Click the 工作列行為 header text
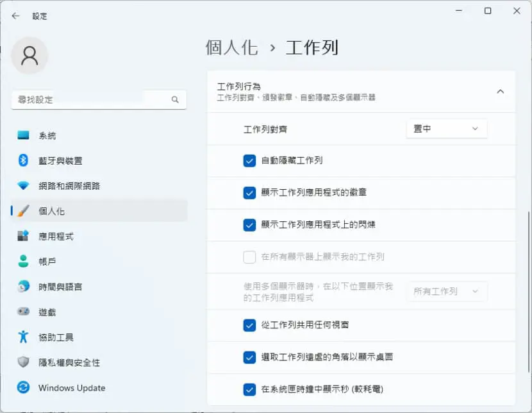 pos(239,87)
